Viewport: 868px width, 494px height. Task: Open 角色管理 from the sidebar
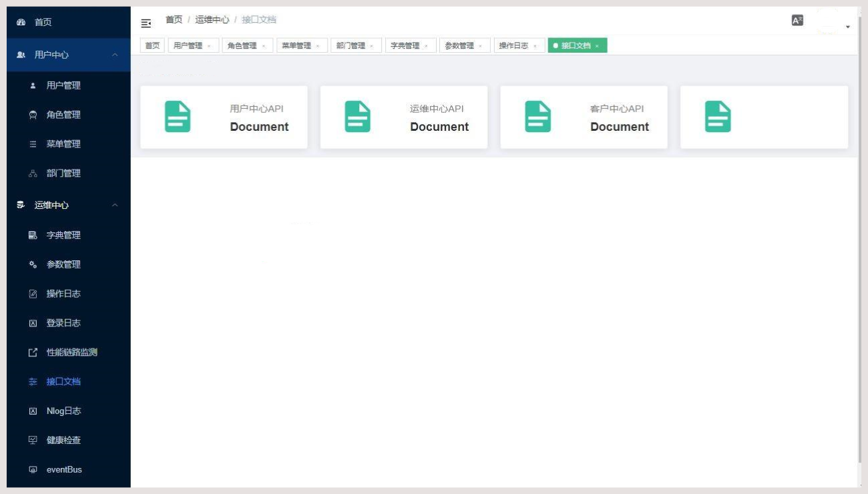[69, 115]
